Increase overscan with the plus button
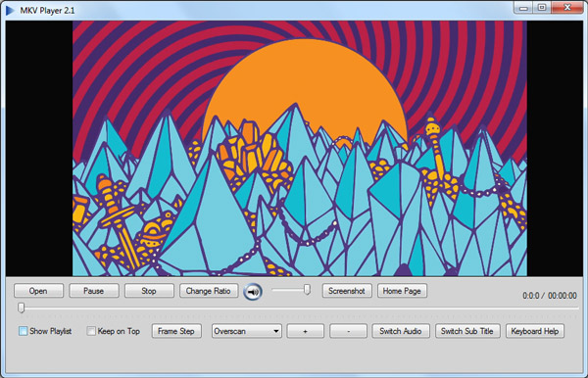588x378 pixels. point(305,331)
